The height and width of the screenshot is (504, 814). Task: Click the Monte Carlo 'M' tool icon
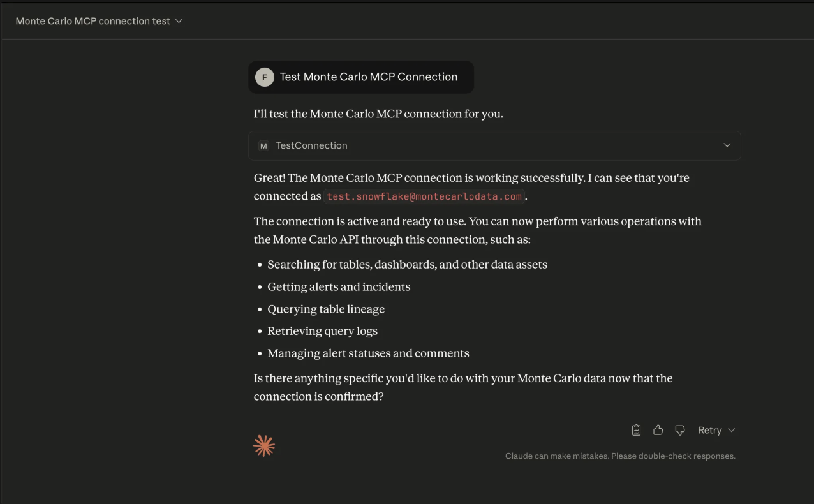coord(263,145)
